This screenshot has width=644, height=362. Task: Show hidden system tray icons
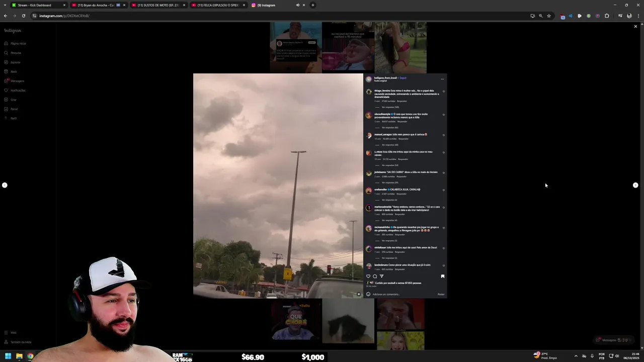point(576,356)
